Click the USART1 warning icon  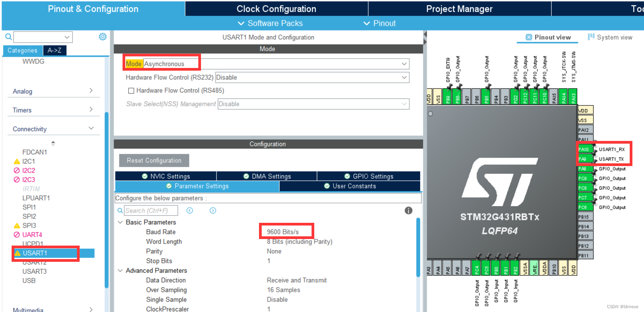pos(17,253)
